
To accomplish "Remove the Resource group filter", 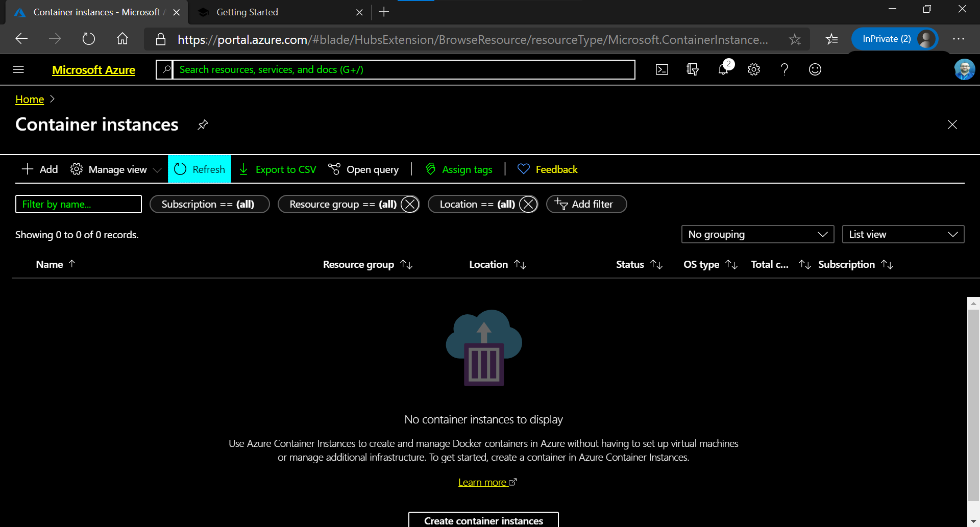I will (409, 205).
